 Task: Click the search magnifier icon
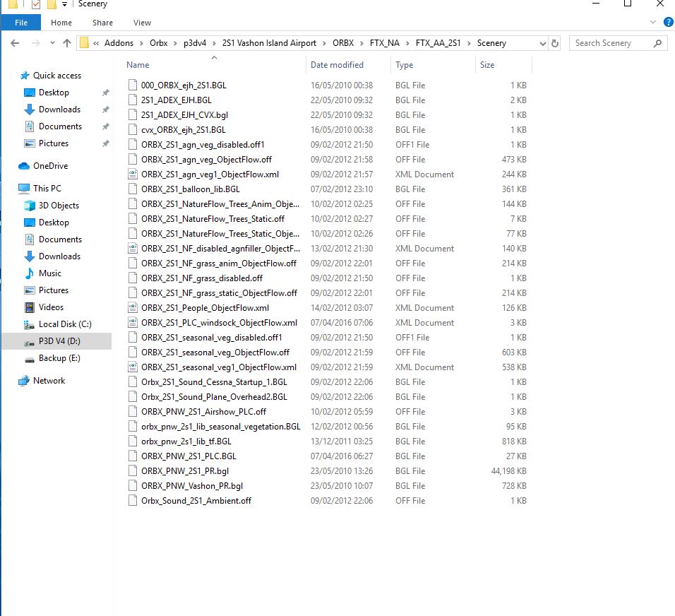657,43
